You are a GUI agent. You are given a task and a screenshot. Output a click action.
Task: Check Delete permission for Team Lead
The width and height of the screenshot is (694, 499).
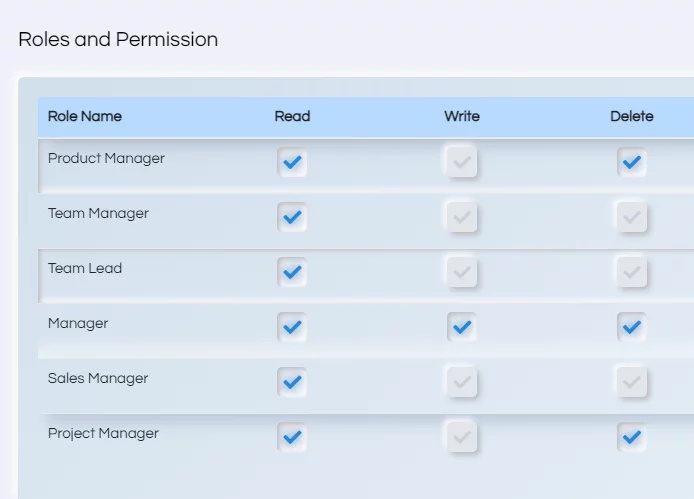click(632, 272)
